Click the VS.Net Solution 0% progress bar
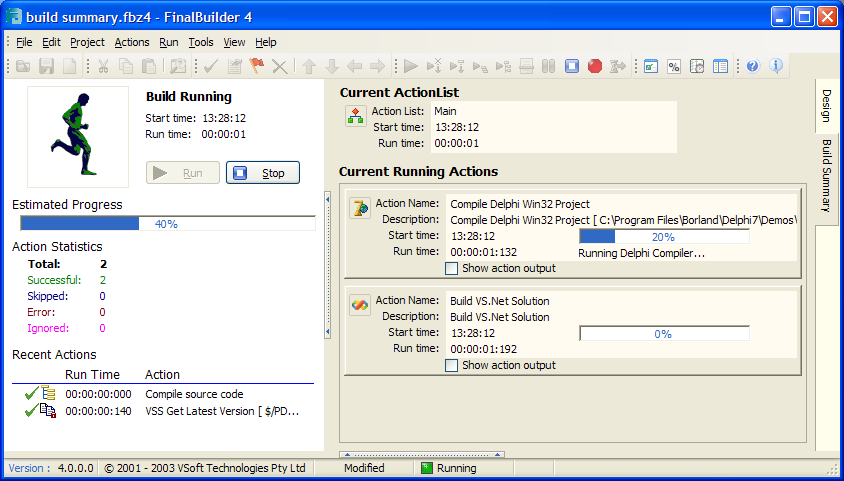This screenshot has width=844, height=481. tap(664, 334)
